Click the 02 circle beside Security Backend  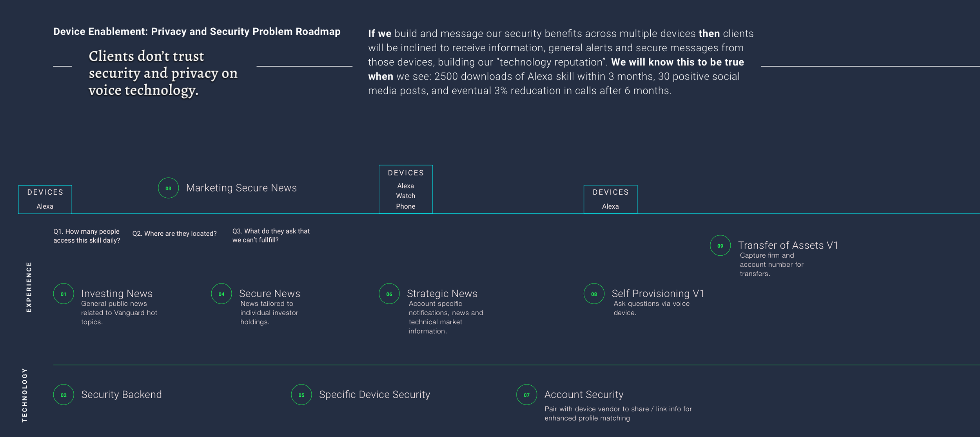pyautogui.click(x=63, y=395)
